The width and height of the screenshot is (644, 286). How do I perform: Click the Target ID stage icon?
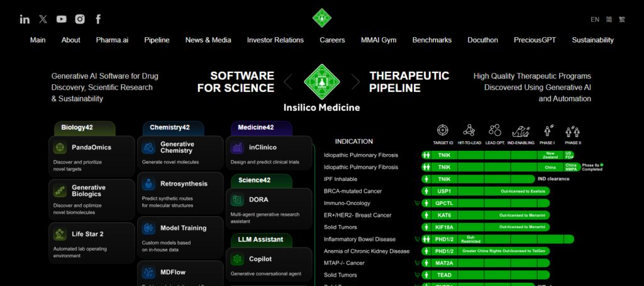[443, 131]
